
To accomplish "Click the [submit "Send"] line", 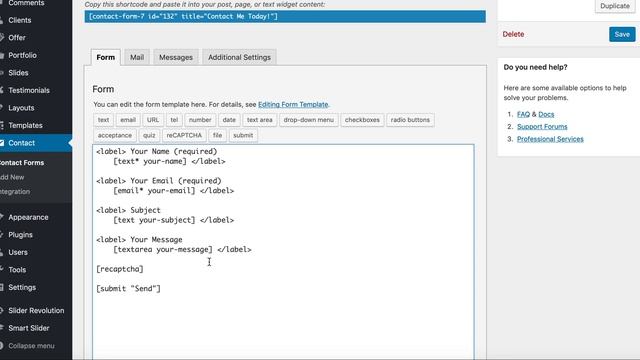I will (129, 289).
